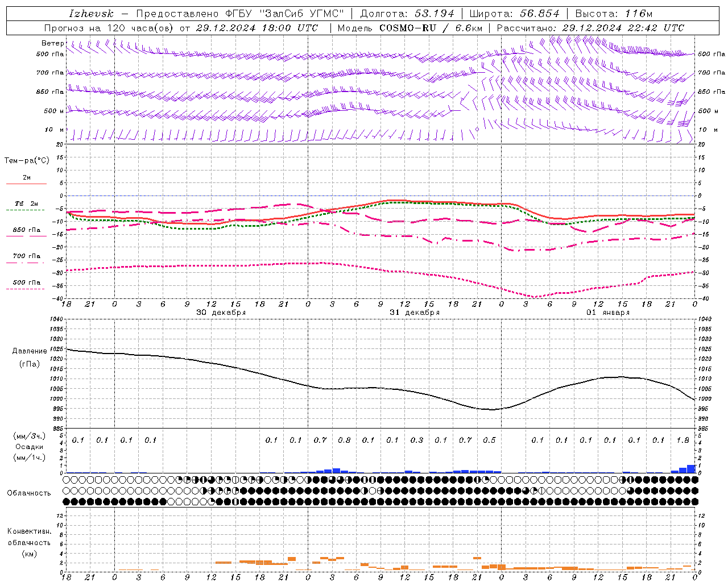Select the Долгота: 53.194 longitude value

click(x=407, y=14)
